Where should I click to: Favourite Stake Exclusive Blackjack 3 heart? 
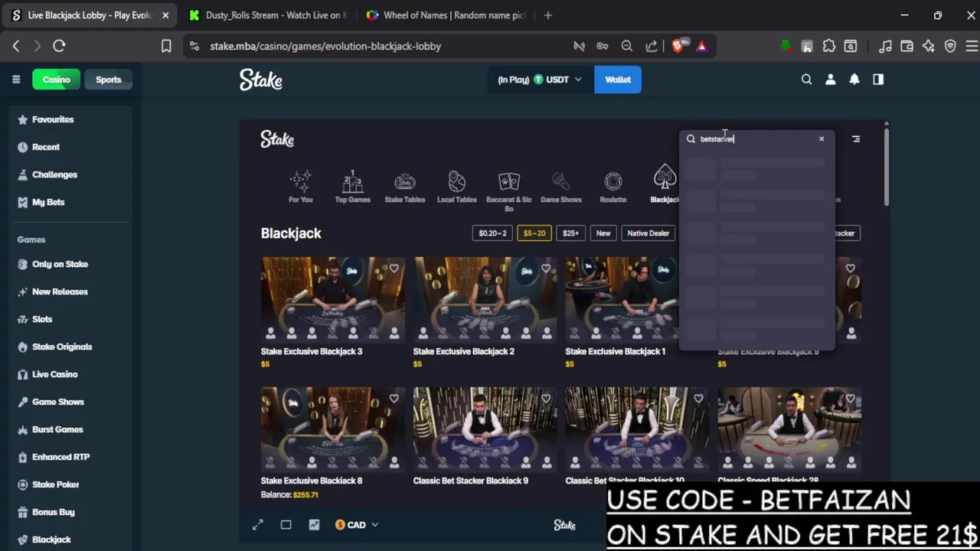click(394, 269)
